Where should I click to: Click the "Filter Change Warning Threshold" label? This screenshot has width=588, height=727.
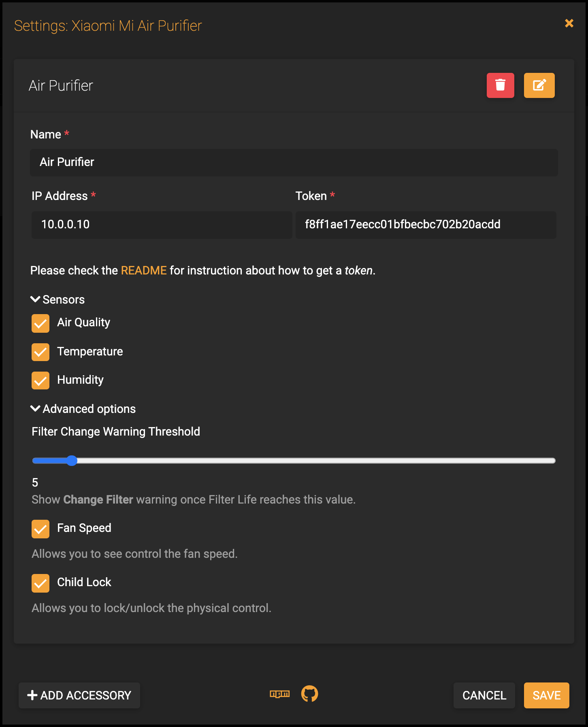click(116, 432)
